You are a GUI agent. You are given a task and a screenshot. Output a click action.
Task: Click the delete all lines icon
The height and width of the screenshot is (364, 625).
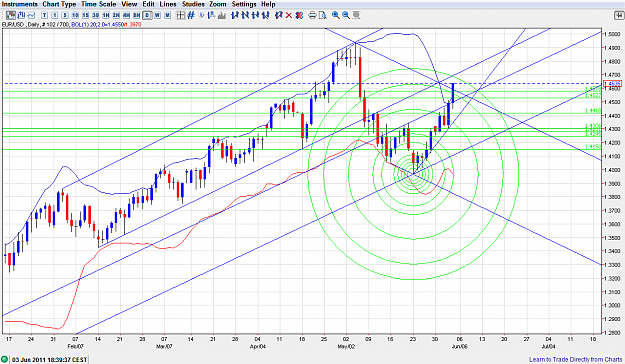pos(299,15)
